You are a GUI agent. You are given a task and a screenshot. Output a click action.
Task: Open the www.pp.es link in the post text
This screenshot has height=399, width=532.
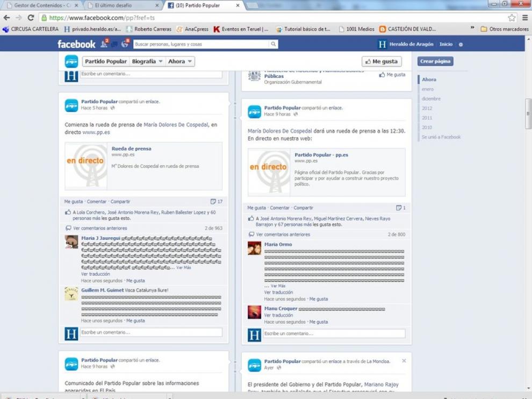pos(96,132)
